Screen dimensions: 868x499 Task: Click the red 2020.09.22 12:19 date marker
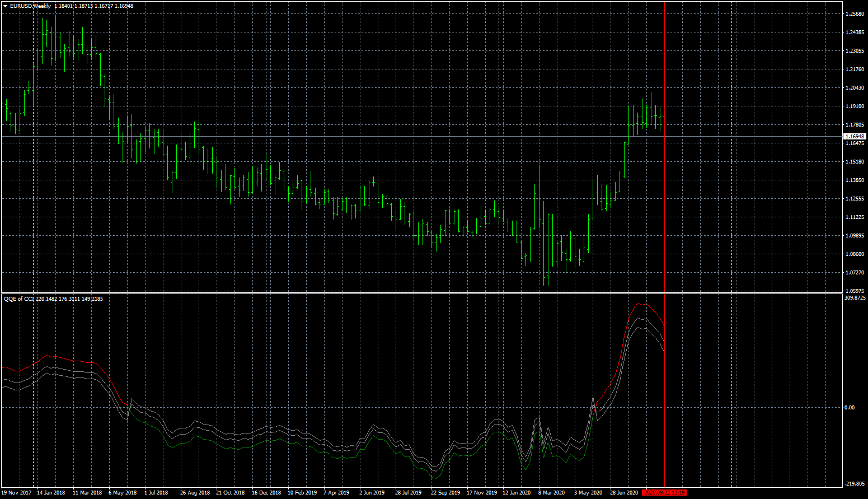[664, 493]
